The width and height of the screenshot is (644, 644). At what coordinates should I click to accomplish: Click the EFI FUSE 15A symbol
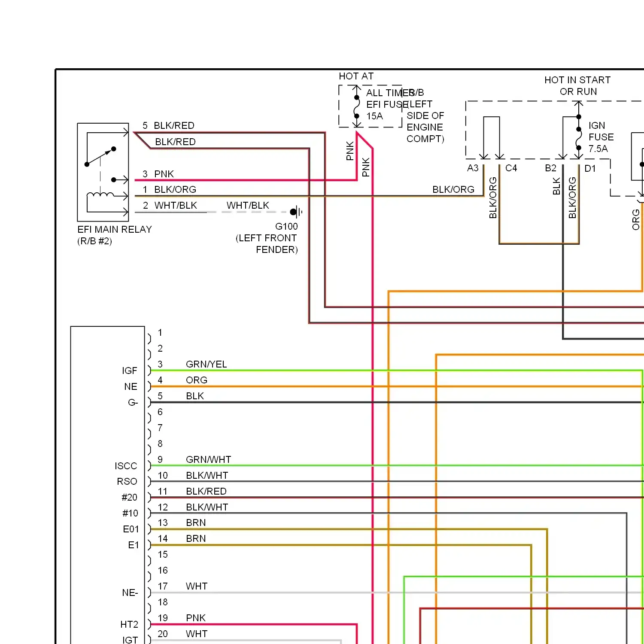(356, 106)
